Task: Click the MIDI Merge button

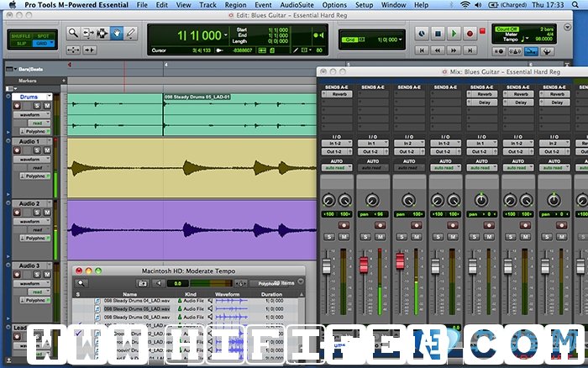Action: pyautogui.click(x=547, y=51)
